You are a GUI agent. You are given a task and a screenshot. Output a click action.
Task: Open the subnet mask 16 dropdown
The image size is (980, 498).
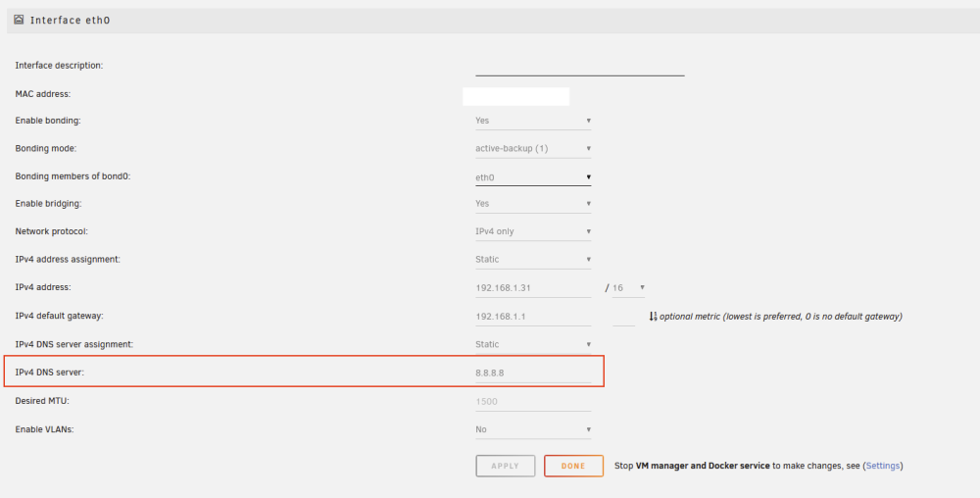point(629,287)
